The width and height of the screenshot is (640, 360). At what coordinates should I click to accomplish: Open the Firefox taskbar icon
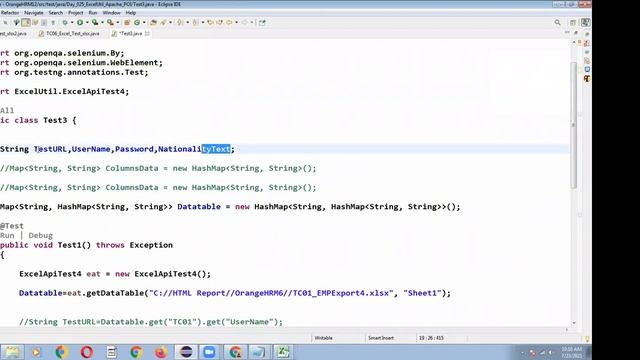coord(161,352)
